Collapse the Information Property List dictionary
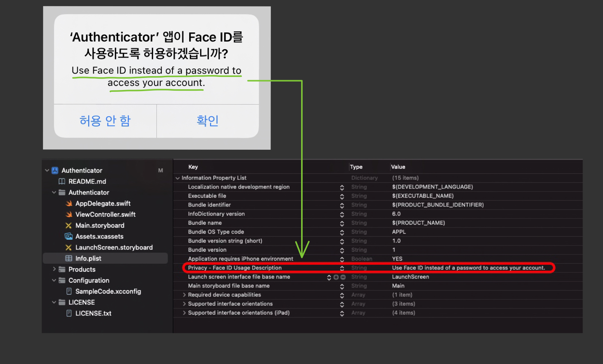The height and width of the screenshot is (364, 603). pos(178,178)
